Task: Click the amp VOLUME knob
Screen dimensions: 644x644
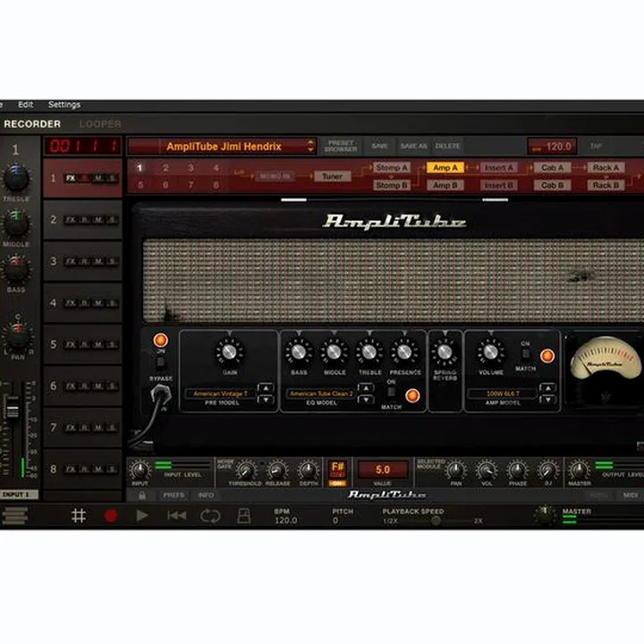Action: tap(490, 352)
